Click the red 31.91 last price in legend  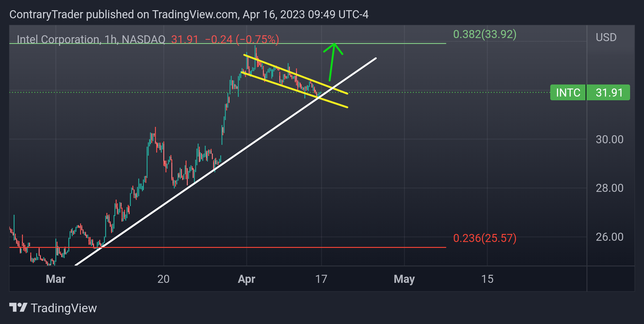pos(185,39)
